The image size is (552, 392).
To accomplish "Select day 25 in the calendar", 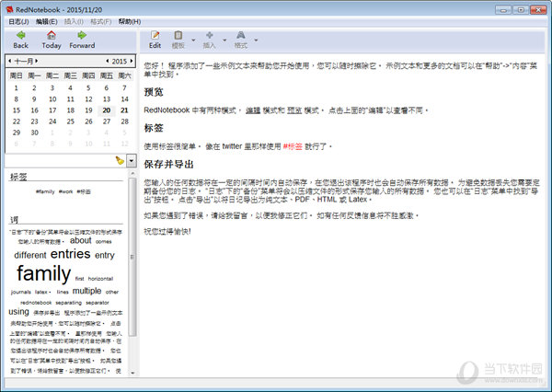I will coord(71,121).
